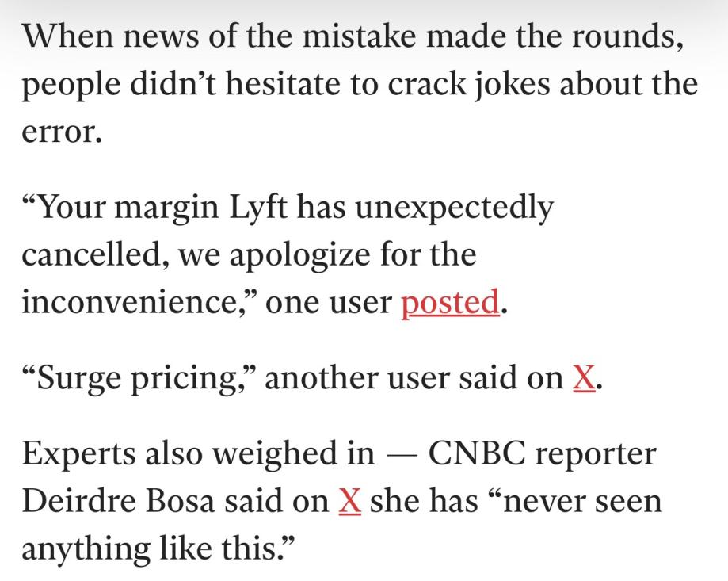Click the paragraph starting "When news of the mistake"
The width and height of the screenshot is (728, 581).
(352, 84)
